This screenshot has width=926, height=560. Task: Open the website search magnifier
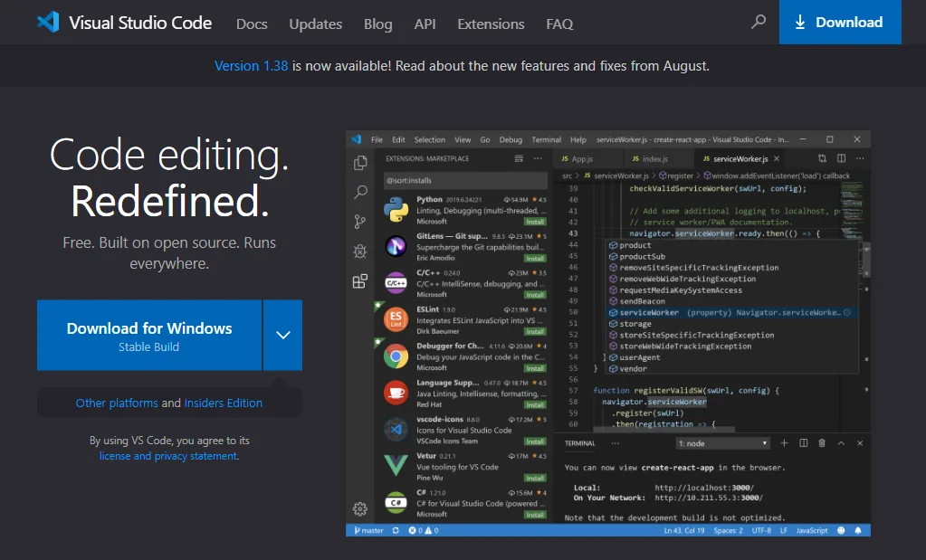(759, 23)
